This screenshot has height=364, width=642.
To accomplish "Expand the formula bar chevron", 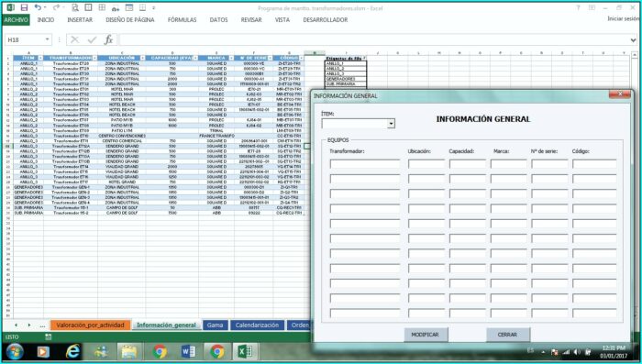I will pyautogui.click(x=634, y=40).
